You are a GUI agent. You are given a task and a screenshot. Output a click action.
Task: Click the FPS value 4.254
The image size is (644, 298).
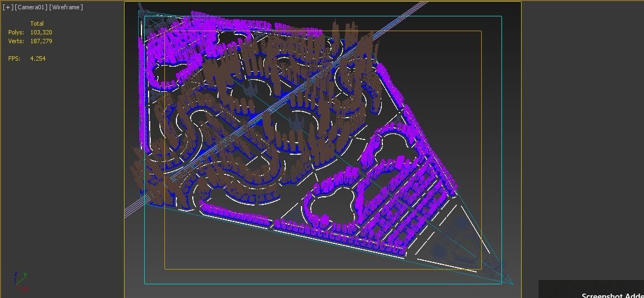click(x=38, y=59)
